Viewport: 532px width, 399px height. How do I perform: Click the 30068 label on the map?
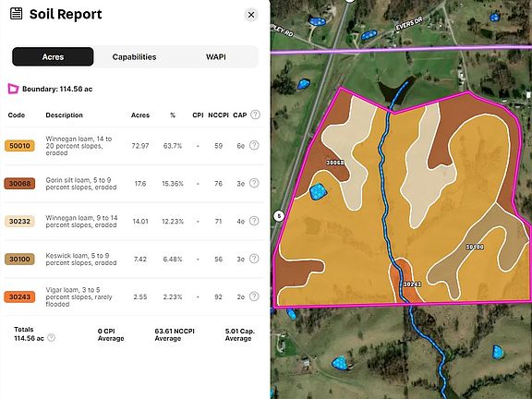click(x=335, y=163)
